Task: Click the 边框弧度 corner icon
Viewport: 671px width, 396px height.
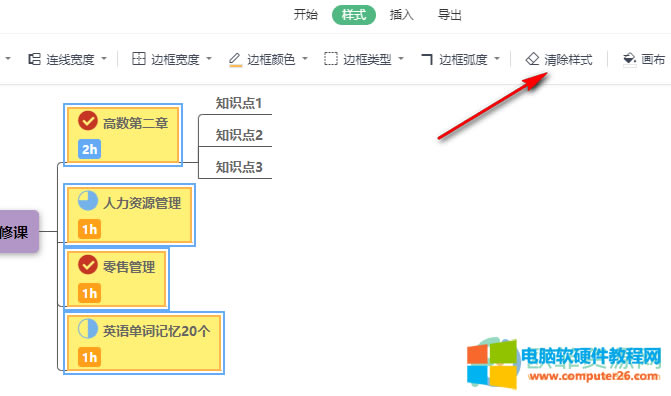Action: 427,59
